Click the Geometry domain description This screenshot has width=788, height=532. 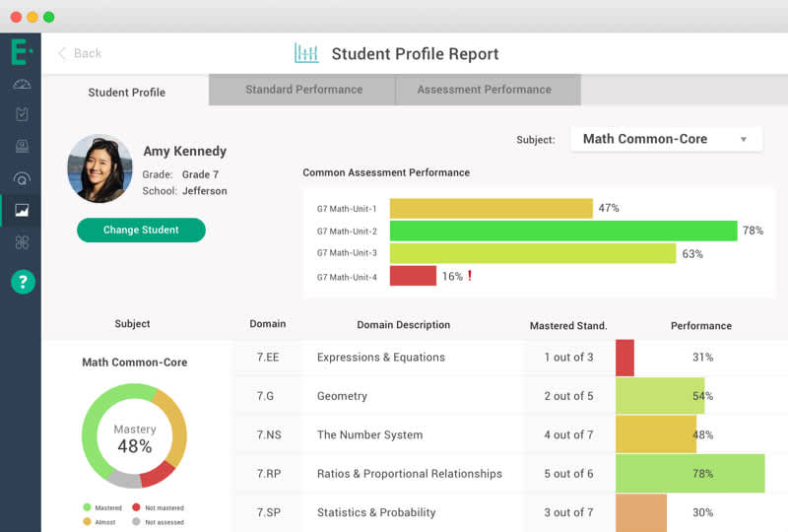point(342,396)
